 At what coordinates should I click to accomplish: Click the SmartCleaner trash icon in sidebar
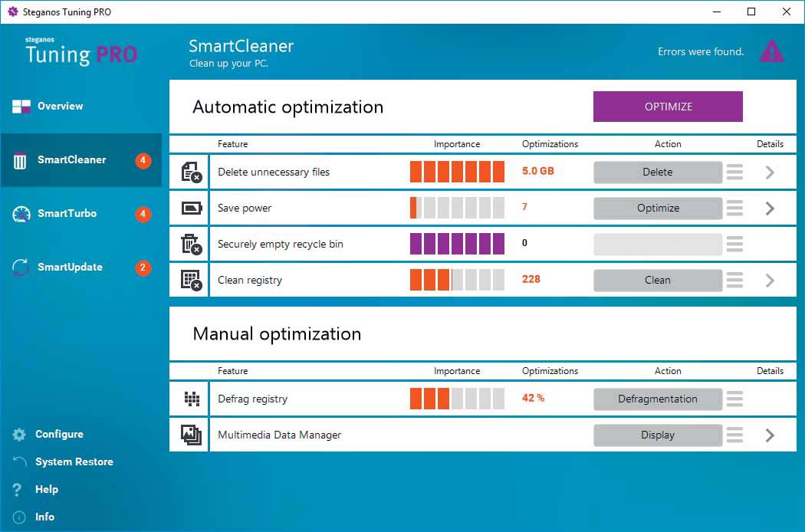pyautogui.click(x=19, y=161)
